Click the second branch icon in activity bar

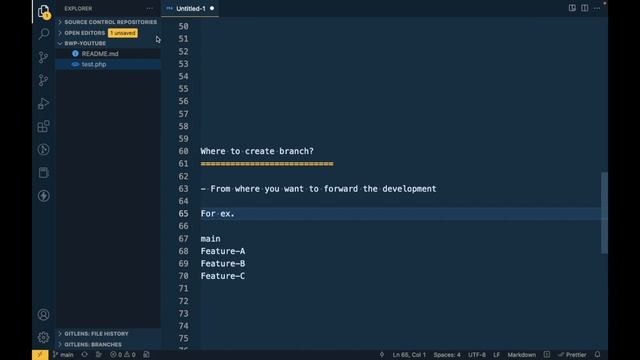click(43, 80)
